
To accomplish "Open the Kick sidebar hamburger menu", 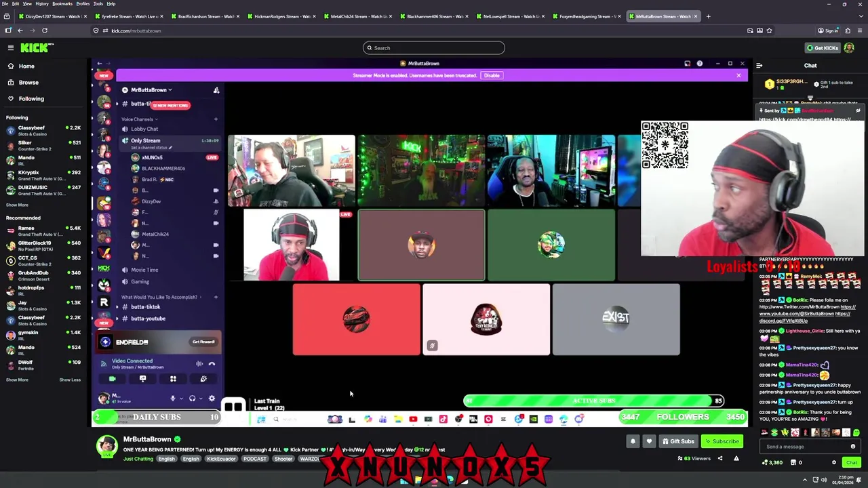I will pos(11,47).
